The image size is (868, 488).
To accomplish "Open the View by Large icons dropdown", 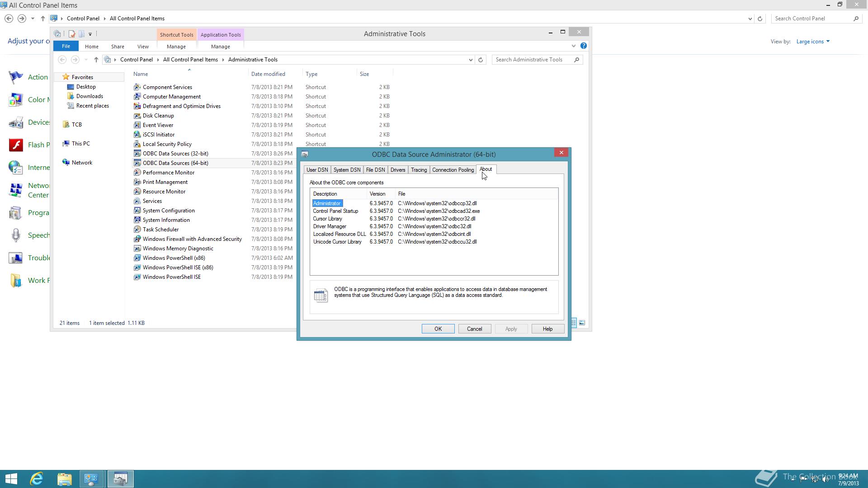I will pyautogui.click(x=813, y=42).
